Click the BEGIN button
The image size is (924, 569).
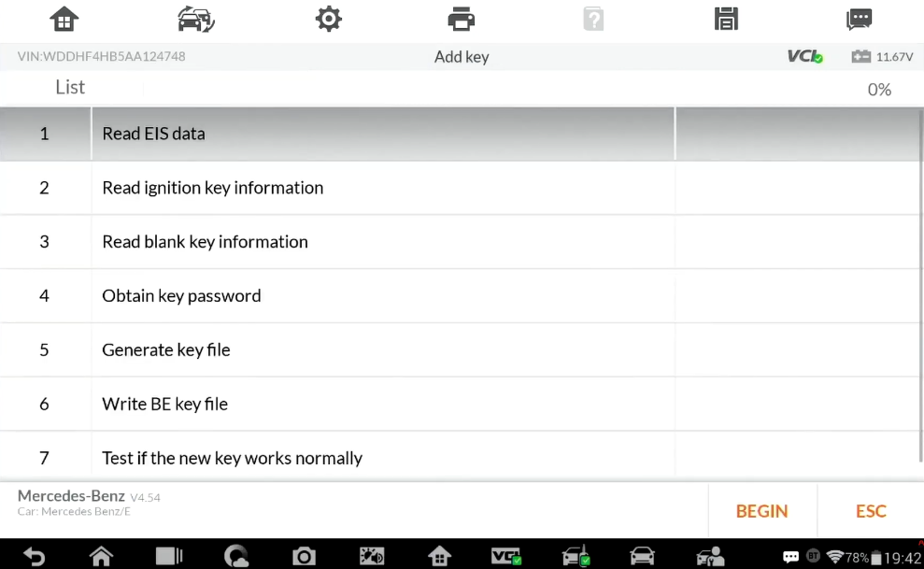[x=761, y=511]
